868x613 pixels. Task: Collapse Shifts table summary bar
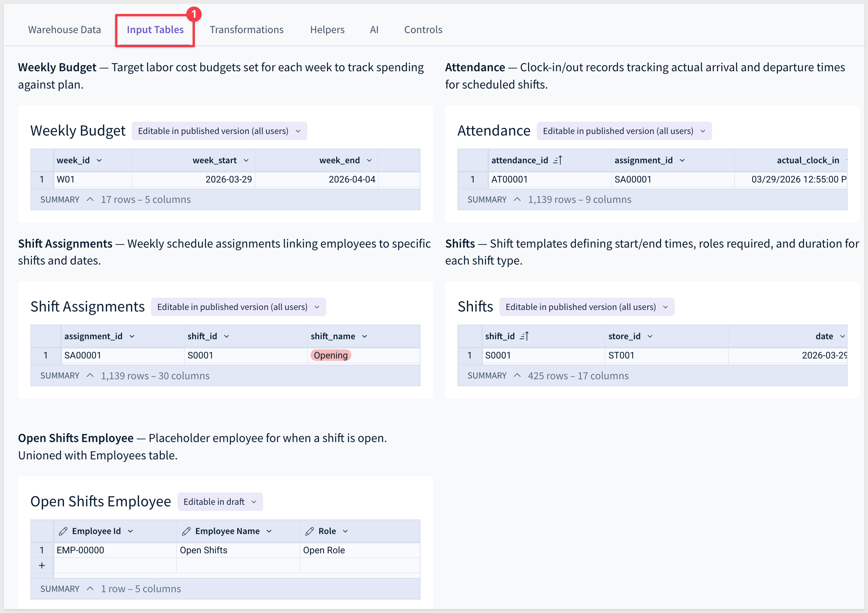point(517,375)
